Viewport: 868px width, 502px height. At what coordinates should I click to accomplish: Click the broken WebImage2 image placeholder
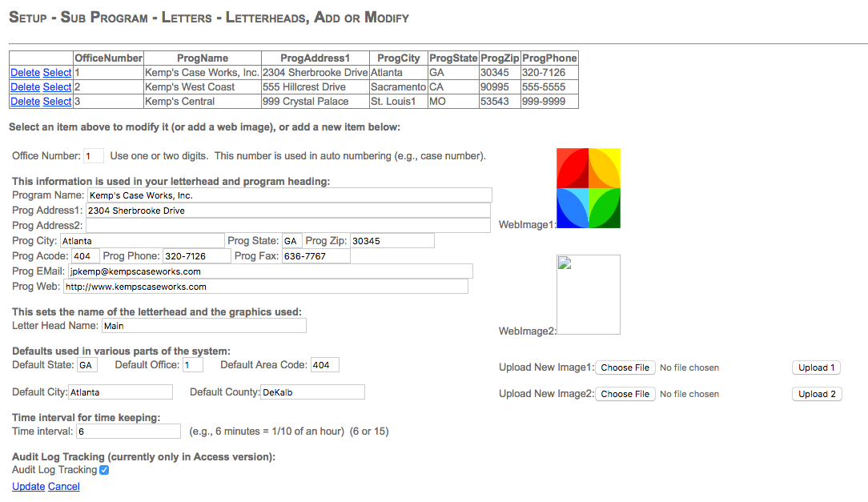tap(589, 294)
